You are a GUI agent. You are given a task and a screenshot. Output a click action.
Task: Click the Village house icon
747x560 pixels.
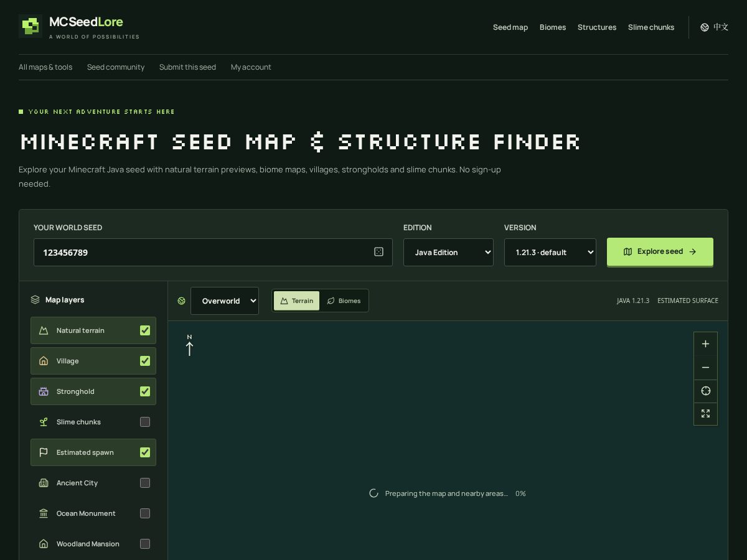point(44,361)
